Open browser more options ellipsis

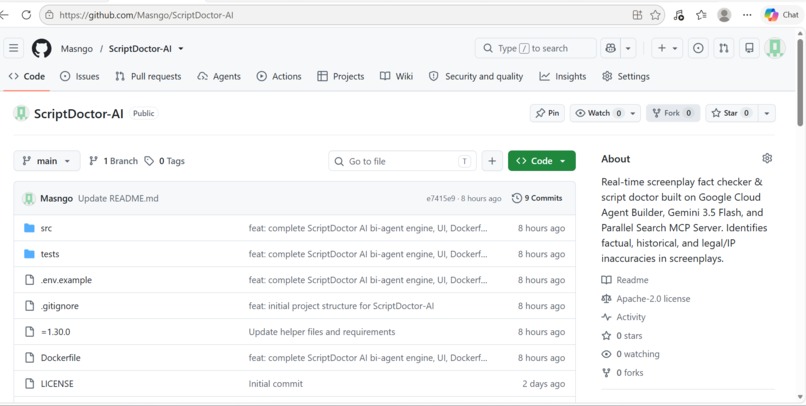tap(747, 15)
